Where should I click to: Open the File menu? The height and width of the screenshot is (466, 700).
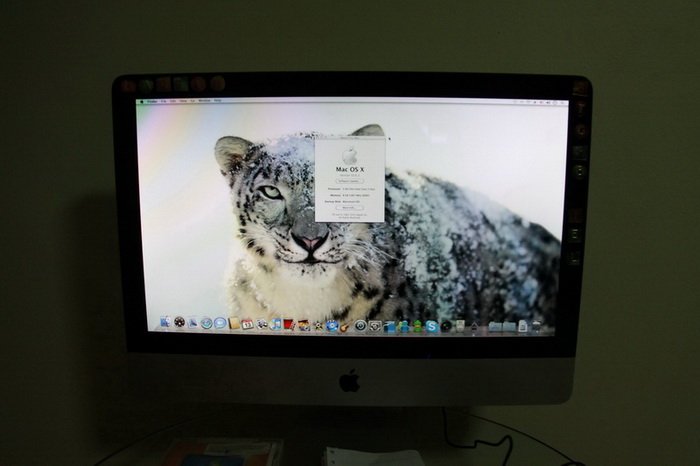tap(163, 101)
